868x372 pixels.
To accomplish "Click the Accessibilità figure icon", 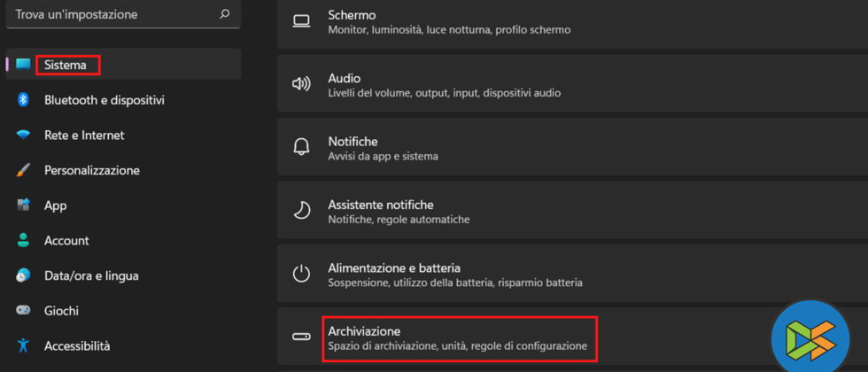I will (24, 345).
